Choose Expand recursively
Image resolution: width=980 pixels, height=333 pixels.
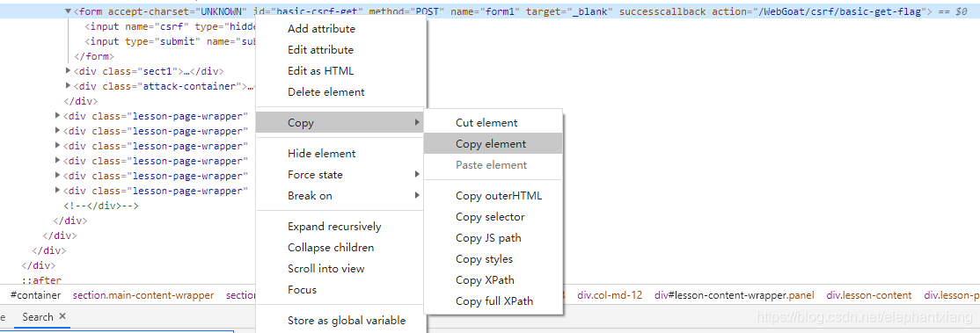pos(340,226)
